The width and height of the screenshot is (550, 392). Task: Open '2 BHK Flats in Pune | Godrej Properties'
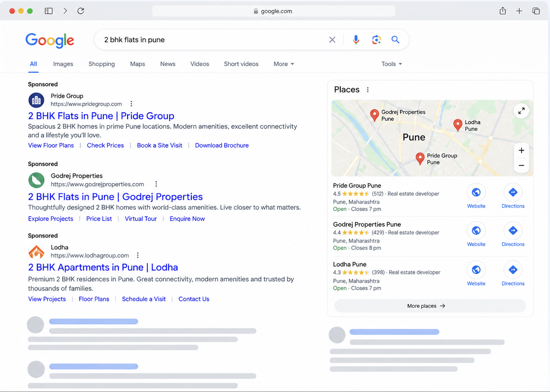[115, 197]
